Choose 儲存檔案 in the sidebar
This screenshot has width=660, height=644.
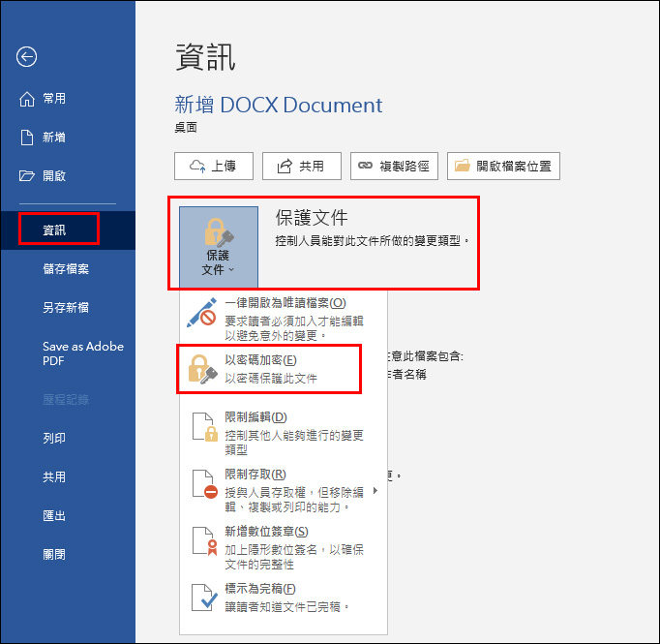(68, 269)
